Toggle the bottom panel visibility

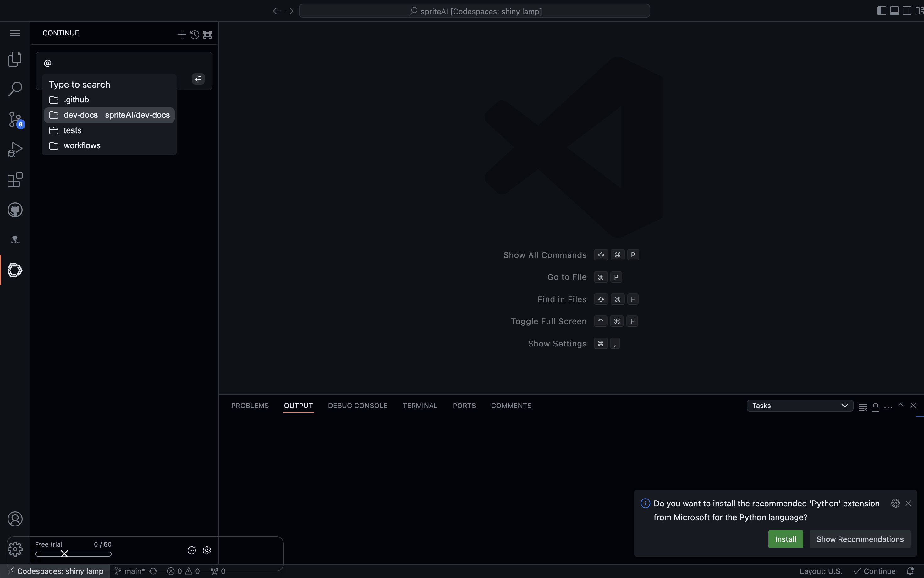coord(894,10)
